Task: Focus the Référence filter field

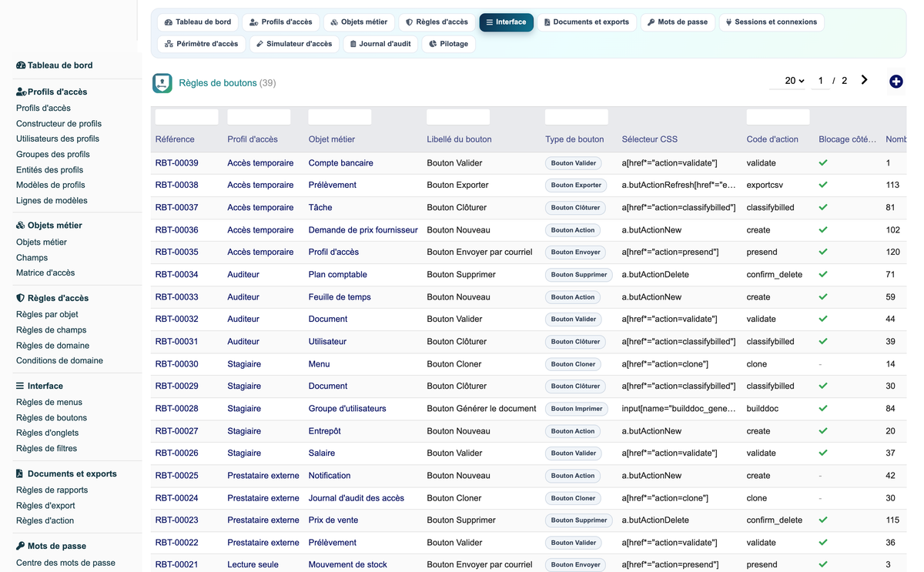Action: pos(187,117)
